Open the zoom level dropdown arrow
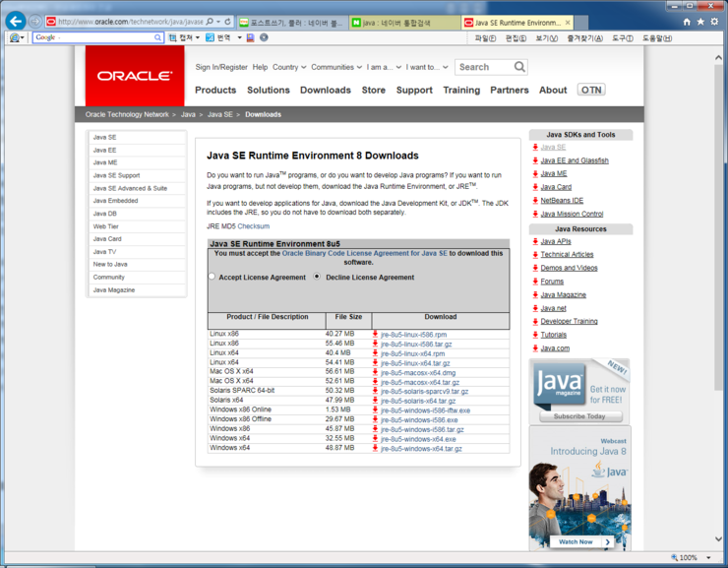This screenshot has height=568, width=728. tap(708, 557)
